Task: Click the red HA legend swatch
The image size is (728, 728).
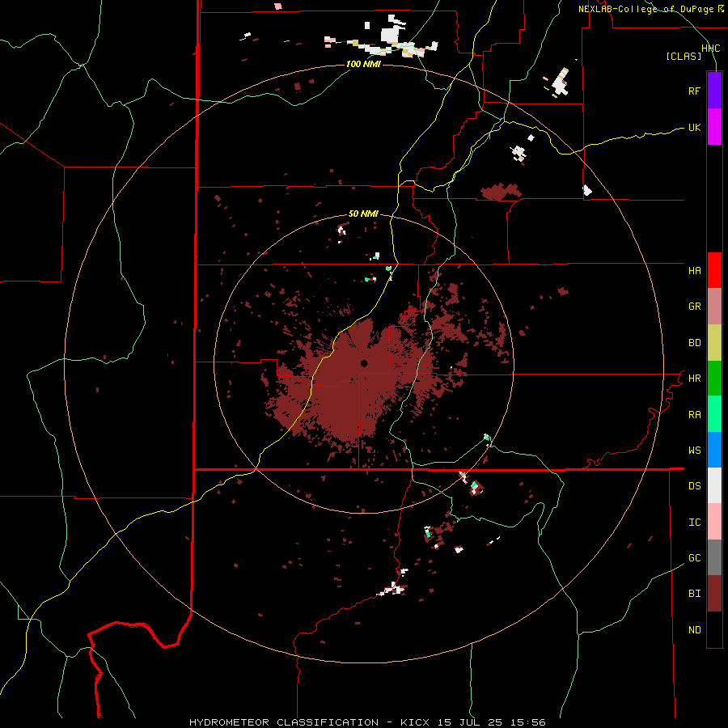Action: click(714, 270)
